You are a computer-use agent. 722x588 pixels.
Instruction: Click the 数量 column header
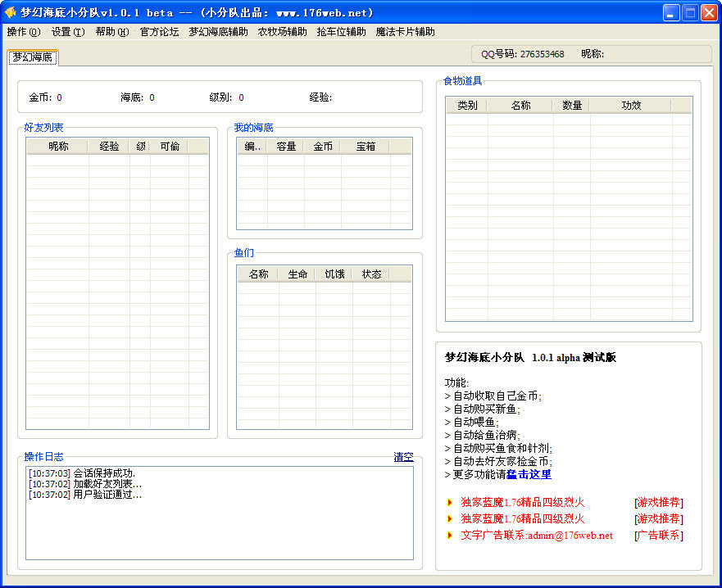pyautogui.click(x=572, y=106)
